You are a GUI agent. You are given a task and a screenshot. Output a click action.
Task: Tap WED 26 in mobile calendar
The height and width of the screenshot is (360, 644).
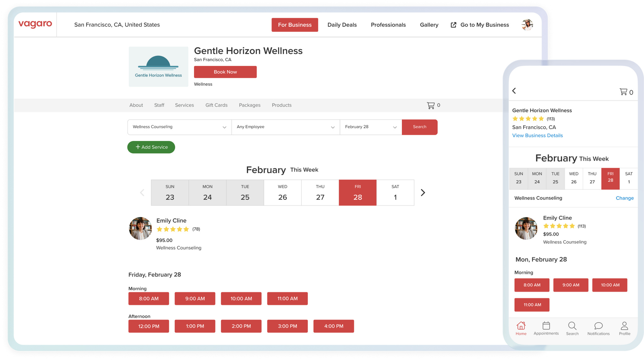pos(574,179)
